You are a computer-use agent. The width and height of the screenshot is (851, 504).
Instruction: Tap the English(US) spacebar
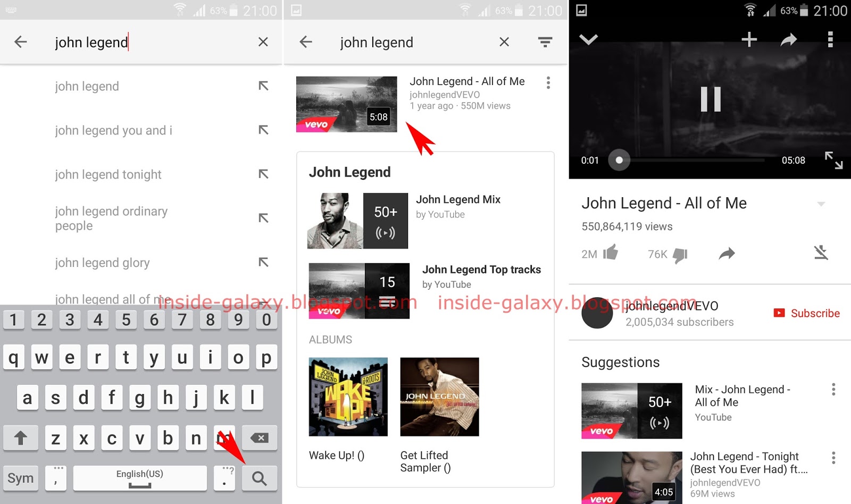click(140, 478)
